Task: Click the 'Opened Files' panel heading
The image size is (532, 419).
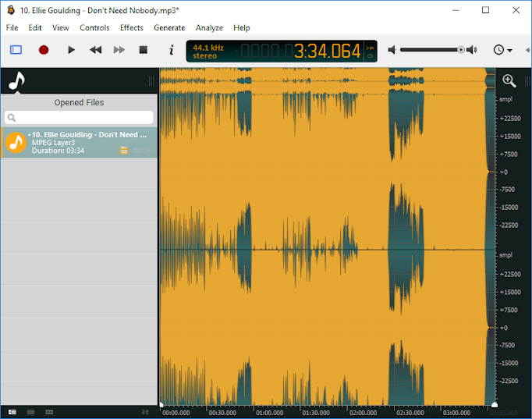Action: [x=79, y=102]
